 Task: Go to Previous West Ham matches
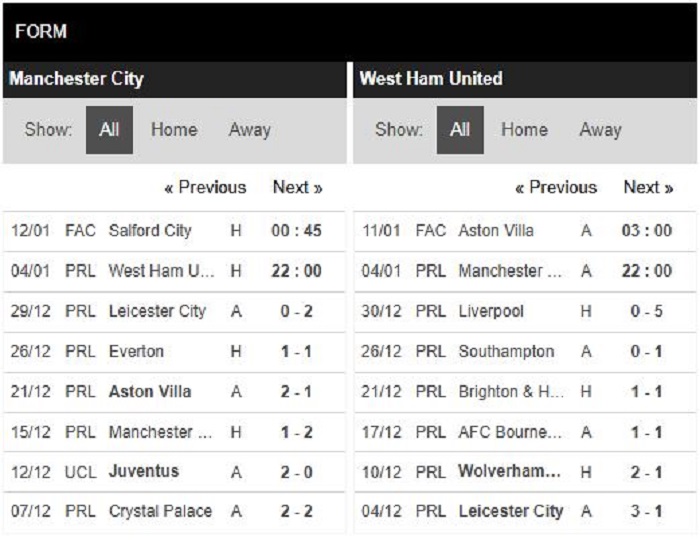[555, 188]
